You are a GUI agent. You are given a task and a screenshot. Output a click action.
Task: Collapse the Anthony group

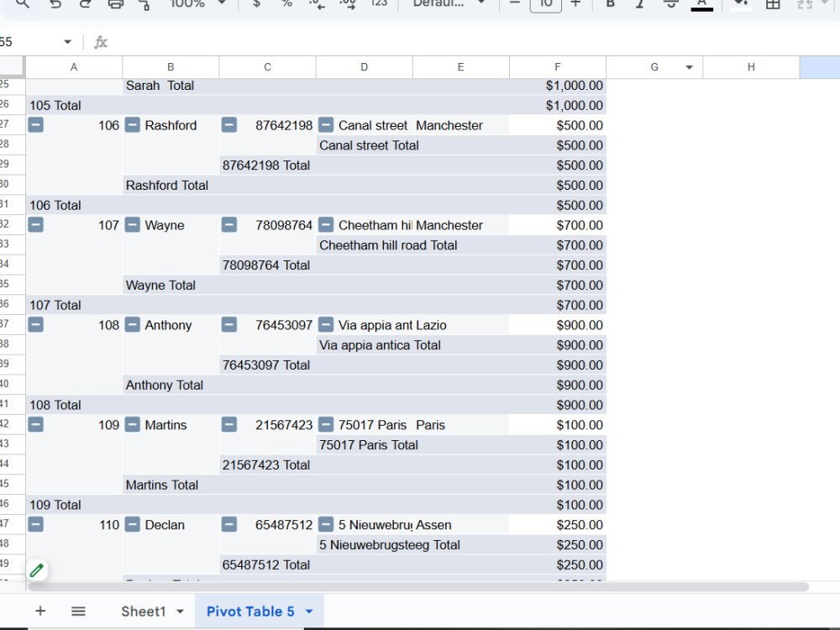click(133, 325)
